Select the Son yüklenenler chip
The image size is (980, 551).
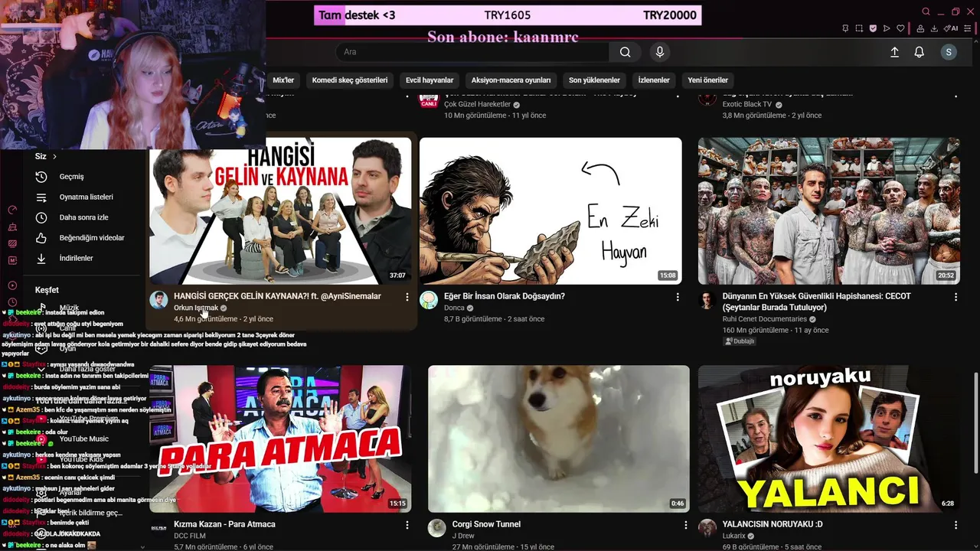(594, 80)
